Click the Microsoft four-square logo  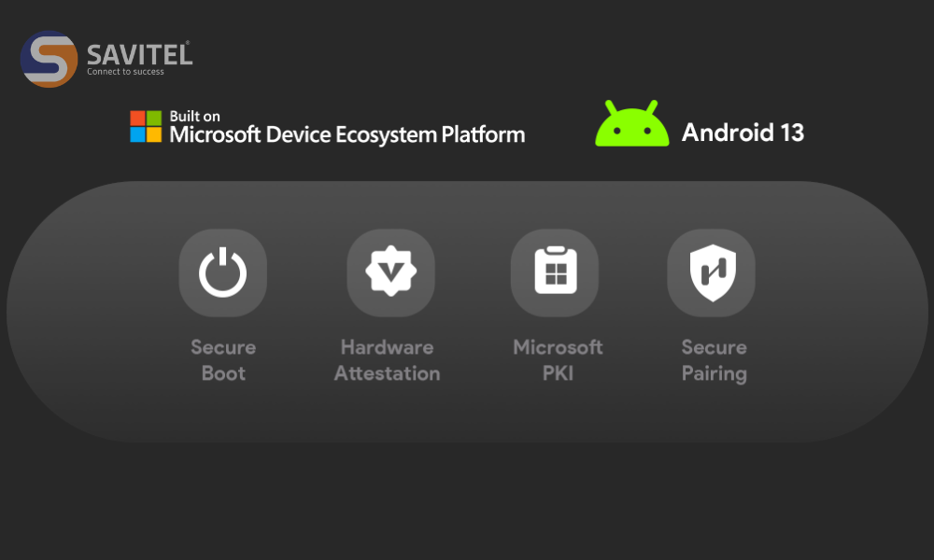(x=145, y=124)
